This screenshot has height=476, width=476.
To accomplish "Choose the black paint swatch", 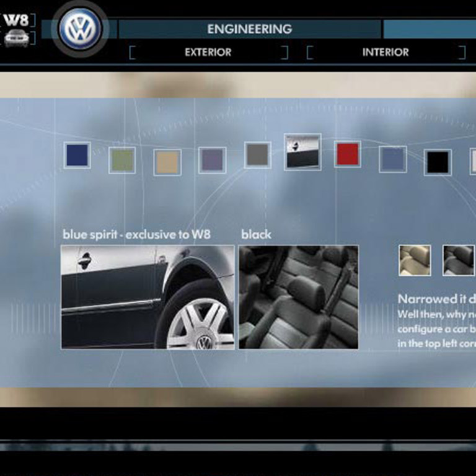I will (x=438, y=162).
